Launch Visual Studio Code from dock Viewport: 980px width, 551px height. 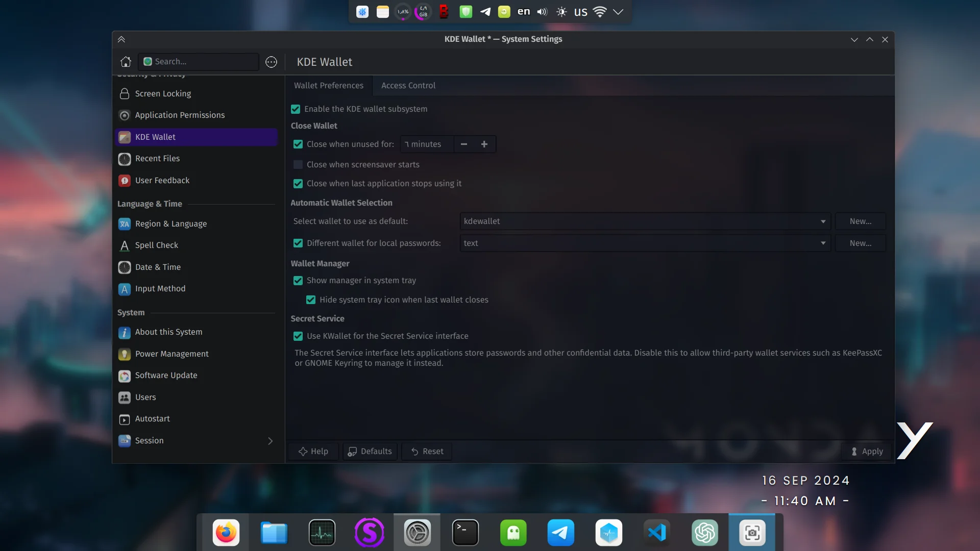click(657, 533)
